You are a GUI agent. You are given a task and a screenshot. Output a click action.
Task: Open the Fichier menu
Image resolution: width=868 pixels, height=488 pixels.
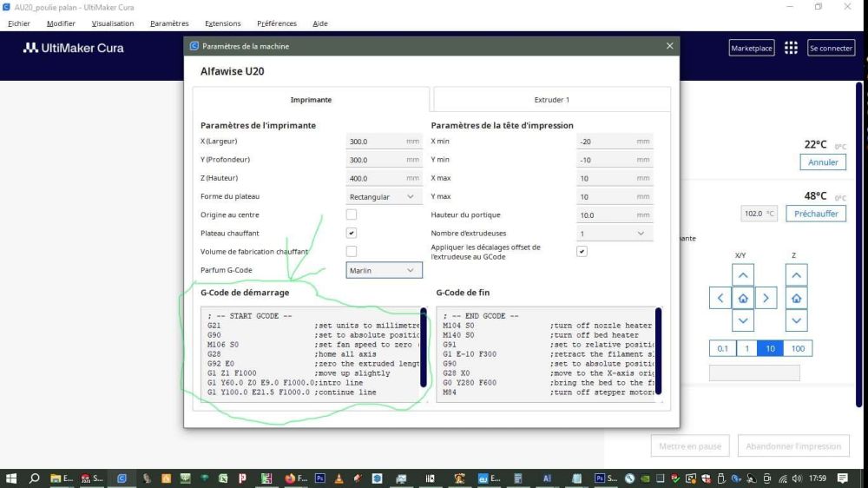19,23
